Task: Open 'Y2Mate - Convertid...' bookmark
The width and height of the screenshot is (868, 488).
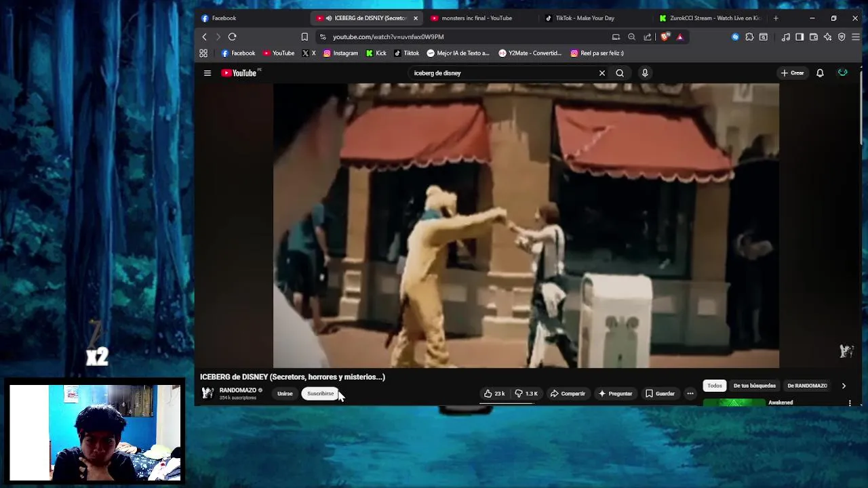Action: click(x=530, y=53)
